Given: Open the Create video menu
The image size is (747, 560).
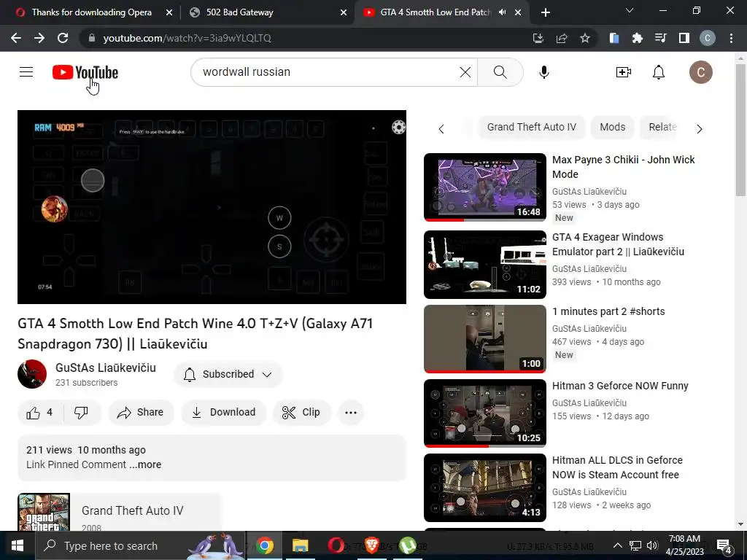Looking at the screenshot, I should [x=624, y=72].
